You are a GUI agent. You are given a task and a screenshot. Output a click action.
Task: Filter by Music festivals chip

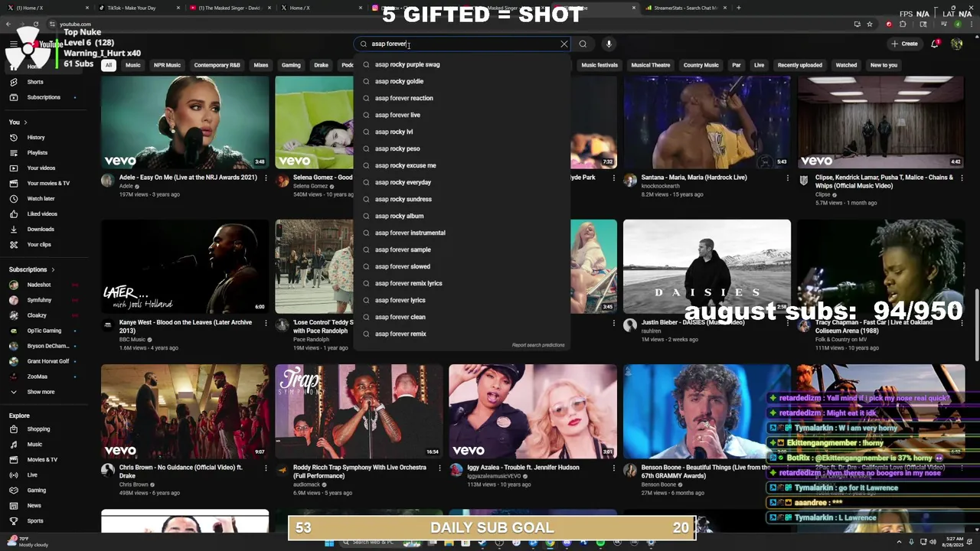pyautogui.click(x=599, y=65)
